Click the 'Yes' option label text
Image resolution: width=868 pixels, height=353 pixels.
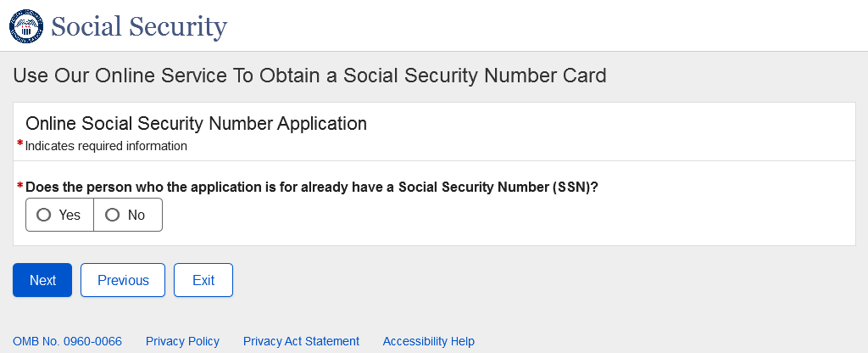pos(70,216)
